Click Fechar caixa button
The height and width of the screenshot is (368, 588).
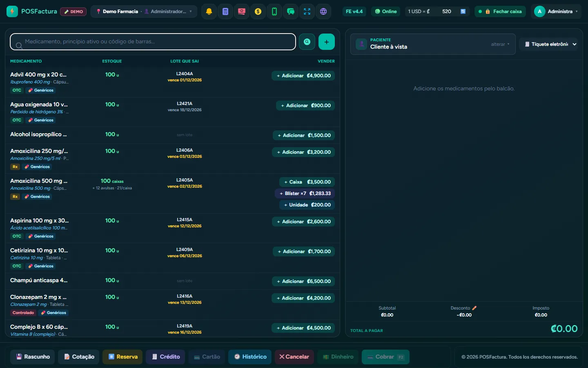tap(500, 11)
